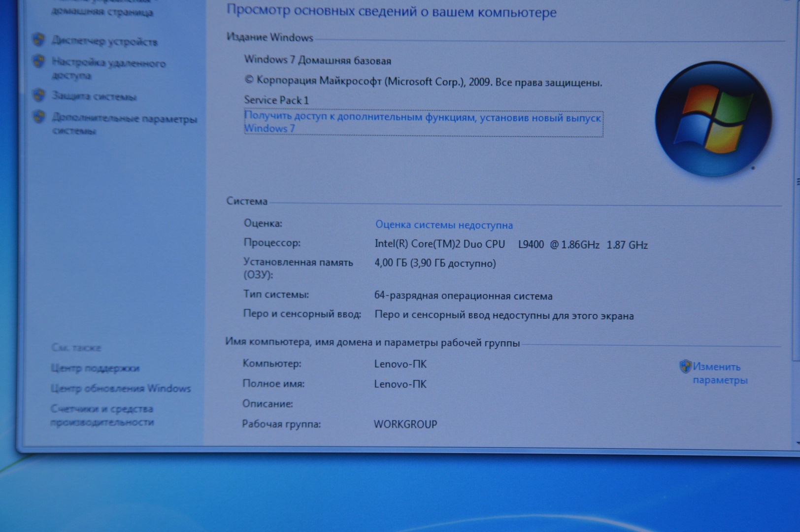Select text Windows 7 Домашняя базовая
This screenshot has height=532, width=800.
coord(318,60)
